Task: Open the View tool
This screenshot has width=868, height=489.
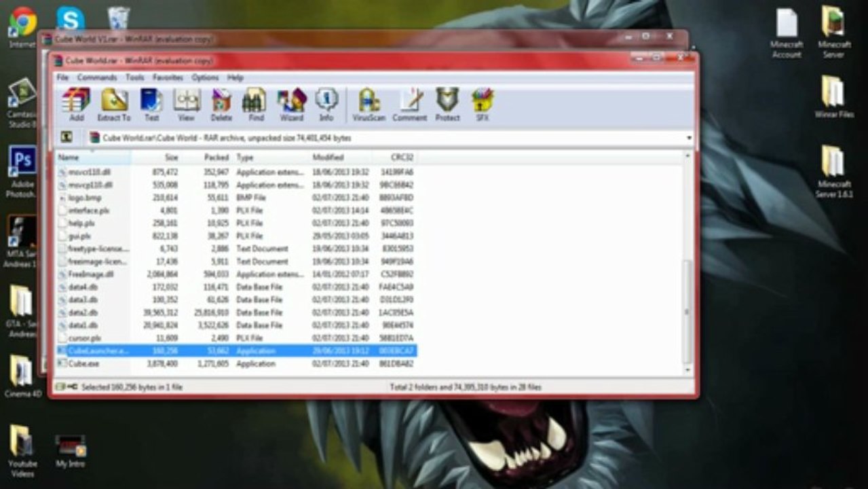Action: coord(186,105)
